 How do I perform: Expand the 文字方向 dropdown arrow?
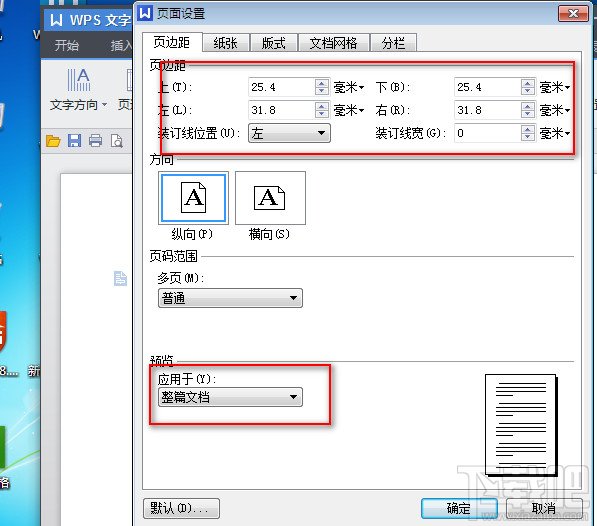(x=104, y=104)
